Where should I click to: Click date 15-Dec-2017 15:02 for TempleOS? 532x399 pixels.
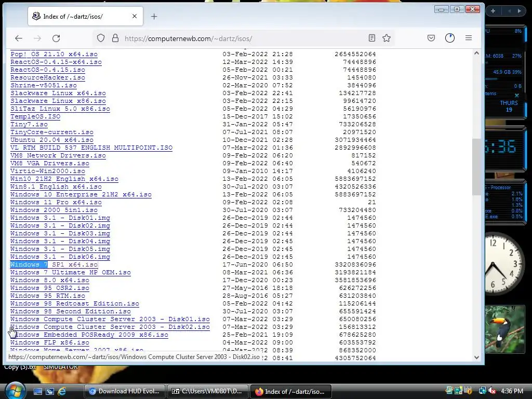coord(258,117)
